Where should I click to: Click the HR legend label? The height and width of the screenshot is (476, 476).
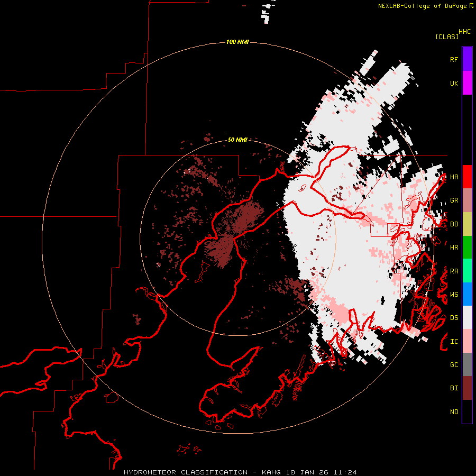[x=454, y=248]
